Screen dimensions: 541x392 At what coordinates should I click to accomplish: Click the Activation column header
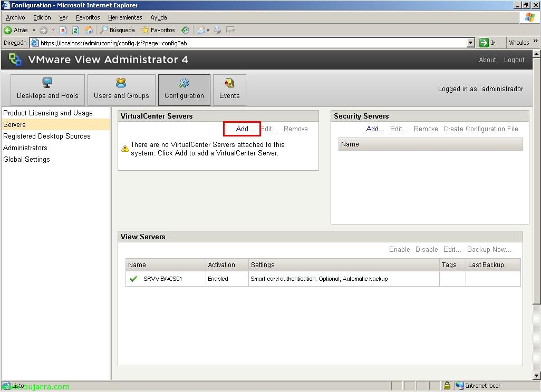point(227,265)
